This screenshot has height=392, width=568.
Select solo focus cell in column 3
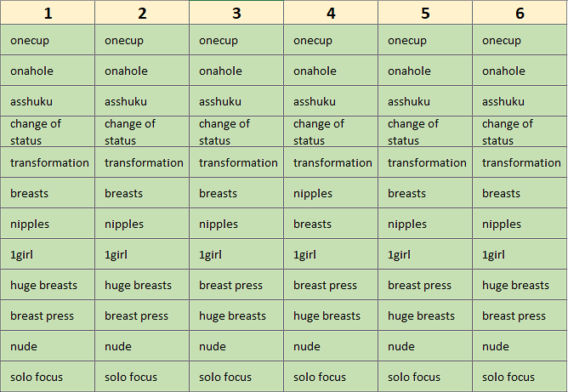tap(236, 377)
